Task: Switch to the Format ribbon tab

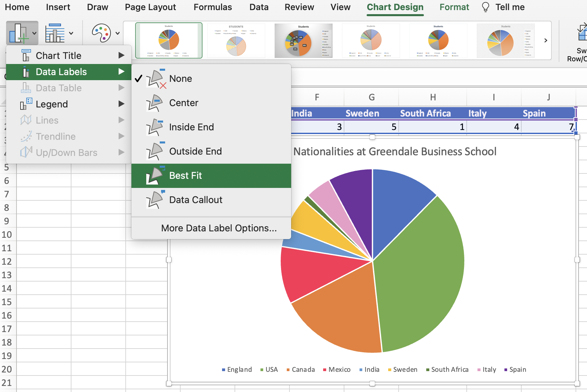Action: click(x=454, y=7)
